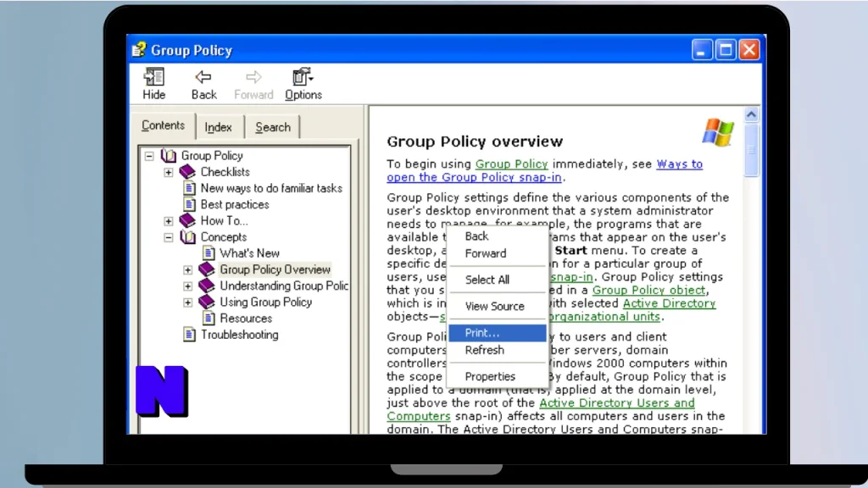The width and height of the screenshot is (868, 488).
Task: Click the Hide toolbar button
Action: point(154,84)
